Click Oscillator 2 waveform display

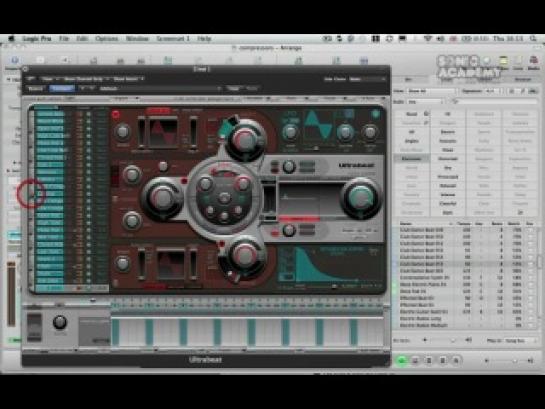coord(171,265)
